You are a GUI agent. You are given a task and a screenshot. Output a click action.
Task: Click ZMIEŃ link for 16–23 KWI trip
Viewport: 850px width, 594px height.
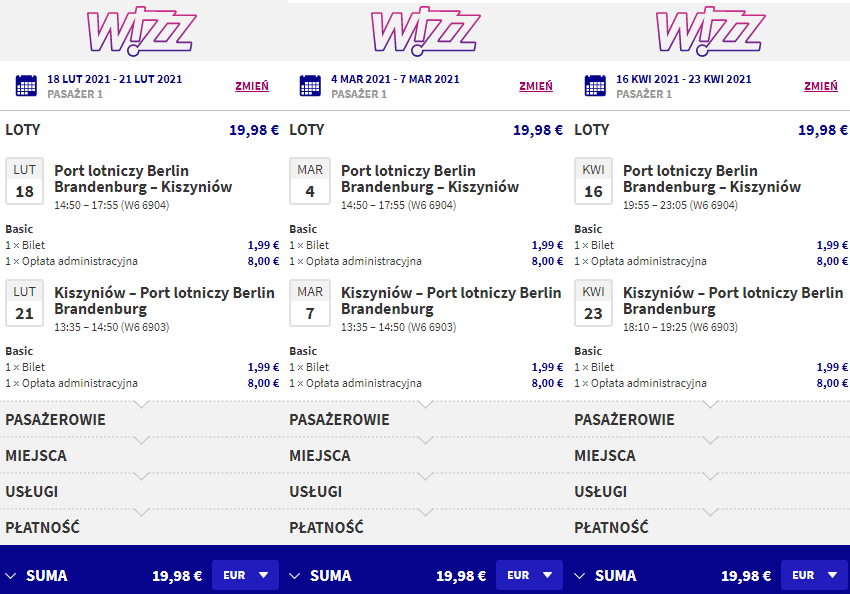click(x=821, y=86)
